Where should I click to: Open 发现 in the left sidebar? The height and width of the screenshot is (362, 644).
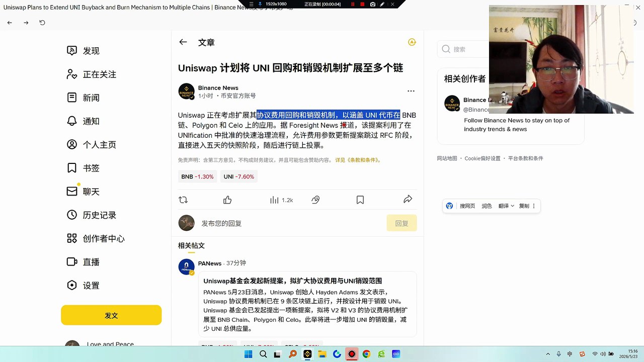[x=84, y=51]
